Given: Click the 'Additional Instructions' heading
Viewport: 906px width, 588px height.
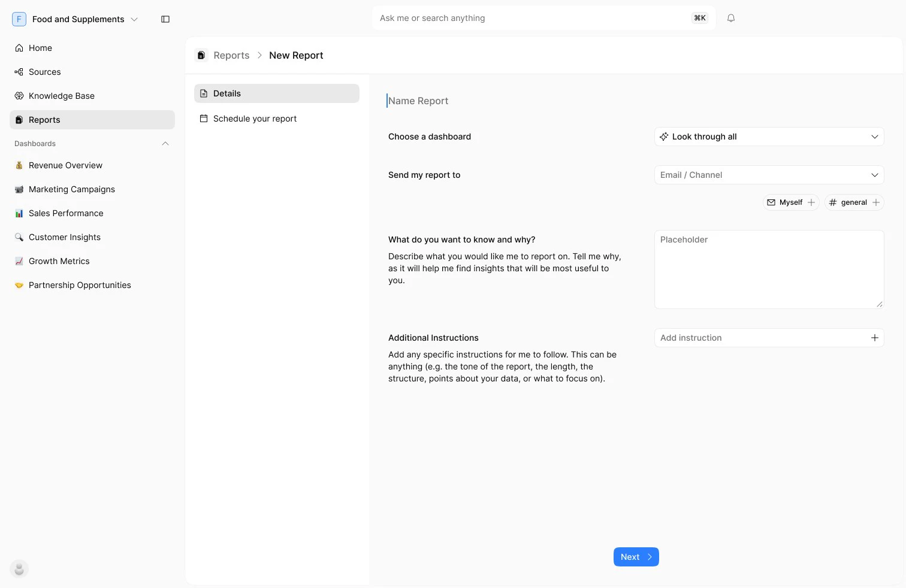Looking at the screenshot, I should pos(433,338).
